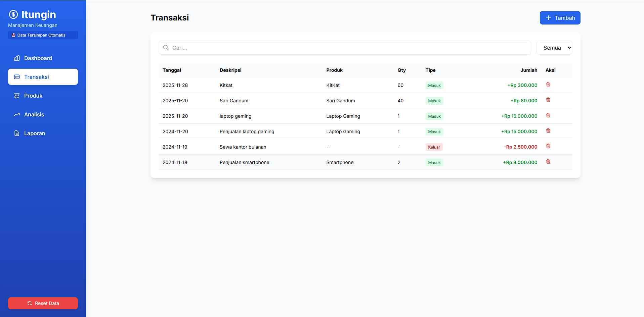Click the Data Tersimpan Otomatis badge
The width and height of the screenshot is (644, 317).
click(43, 35)
